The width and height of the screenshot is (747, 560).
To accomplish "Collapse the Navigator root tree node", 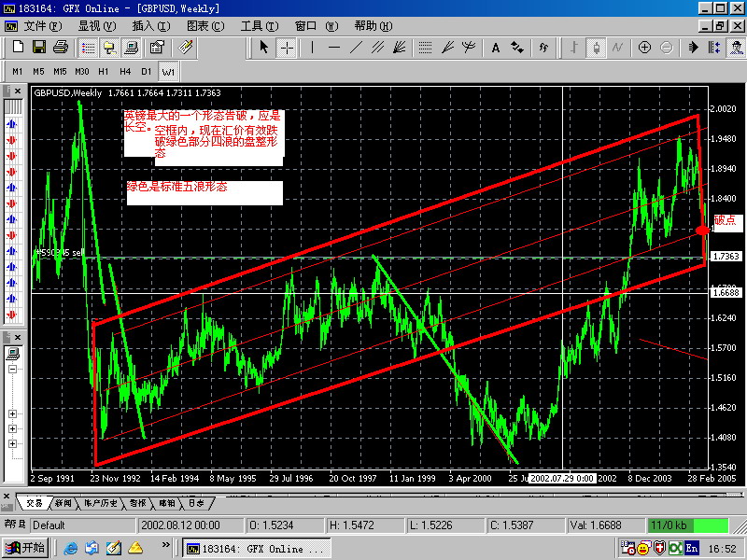I will pyautogui.click(x=12, y=369).
